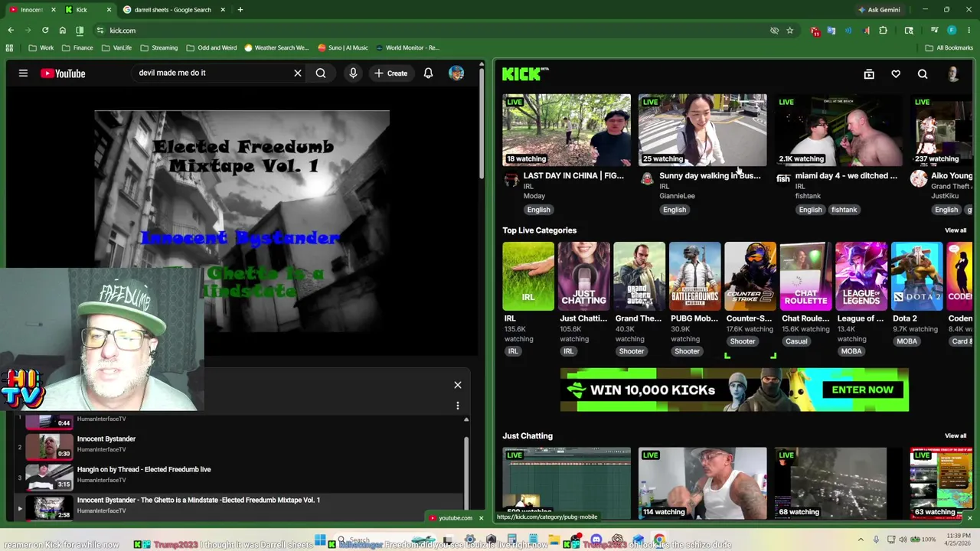Open League of Legends category card
Viewport: 980px width, 551px height.
click(861, 276)
